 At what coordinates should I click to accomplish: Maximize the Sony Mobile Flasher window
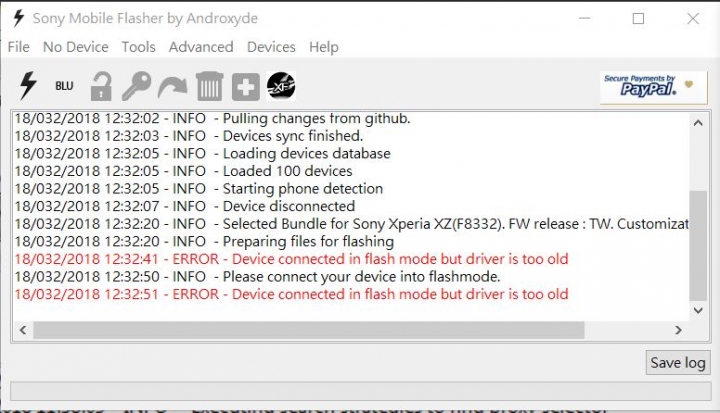(x=638, y=18)
